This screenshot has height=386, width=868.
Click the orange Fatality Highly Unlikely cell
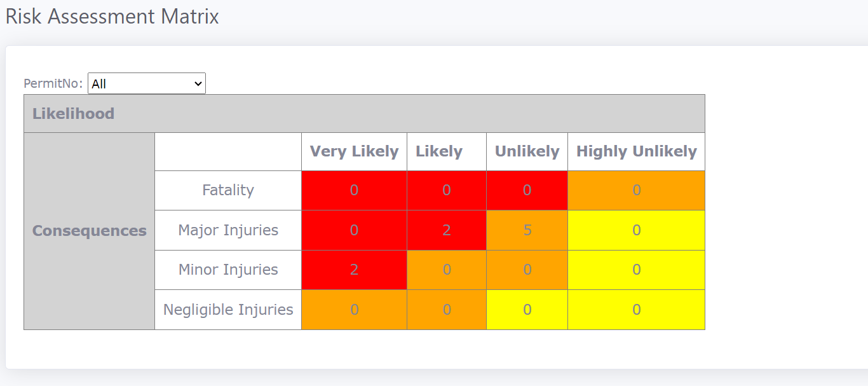[x=636, y=190]
